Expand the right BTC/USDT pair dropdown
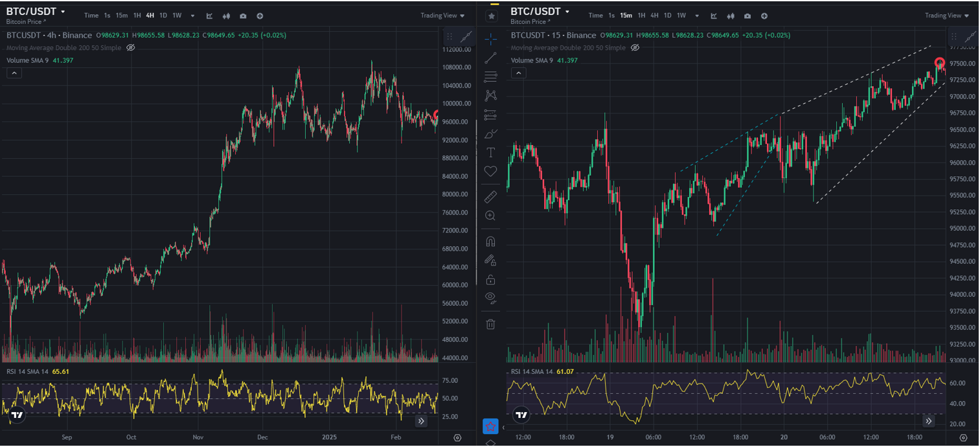The width and height of the screenshot is (980, 447). pos(567,12)
